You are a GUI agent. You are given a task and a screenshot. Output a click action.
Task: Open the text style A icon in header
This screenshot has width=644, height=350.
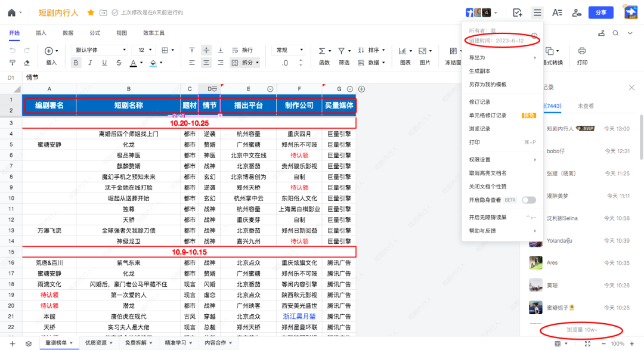557,13
